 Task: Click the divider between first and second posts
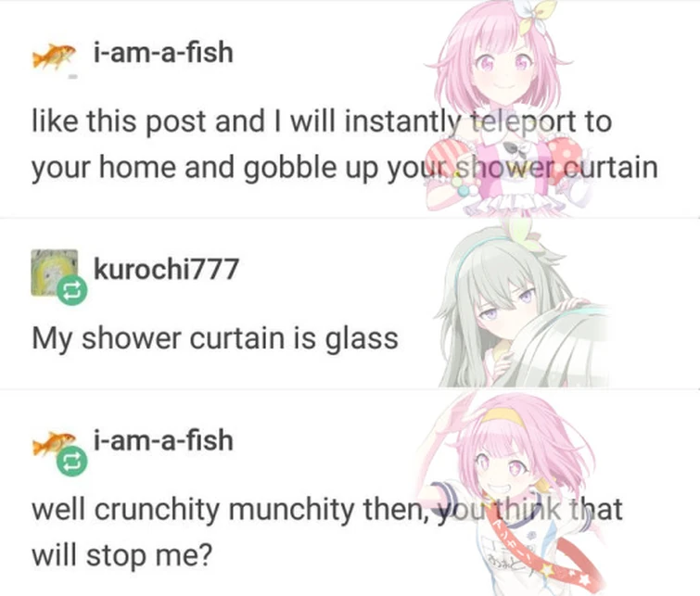pyautogui.click(x=350, y=219)
